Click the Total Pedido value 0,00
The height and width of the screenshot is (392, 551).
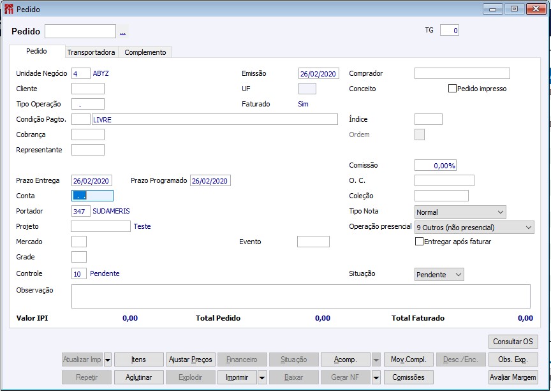[323, 318]
